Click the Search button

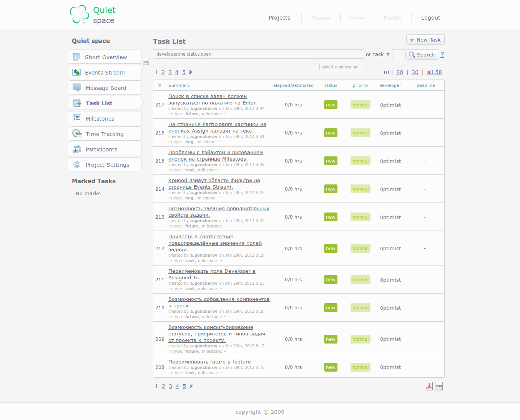click(422, 55)
